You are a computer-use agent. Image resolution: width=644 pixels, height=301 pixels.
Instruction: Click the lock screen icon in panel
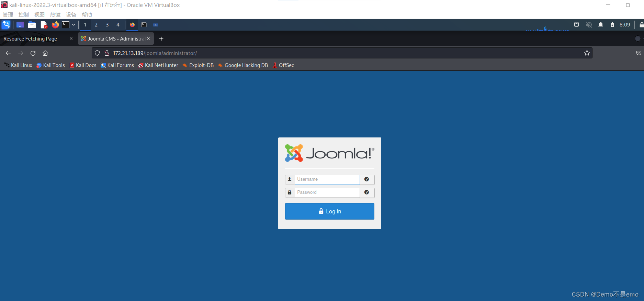pos(641,25)
